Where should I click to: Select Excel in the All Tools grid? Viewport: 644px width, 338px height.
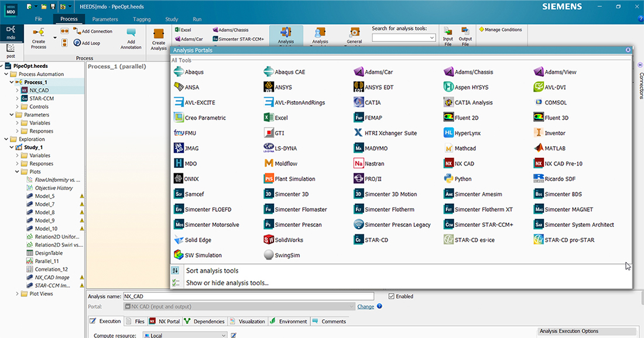point(276,118)
